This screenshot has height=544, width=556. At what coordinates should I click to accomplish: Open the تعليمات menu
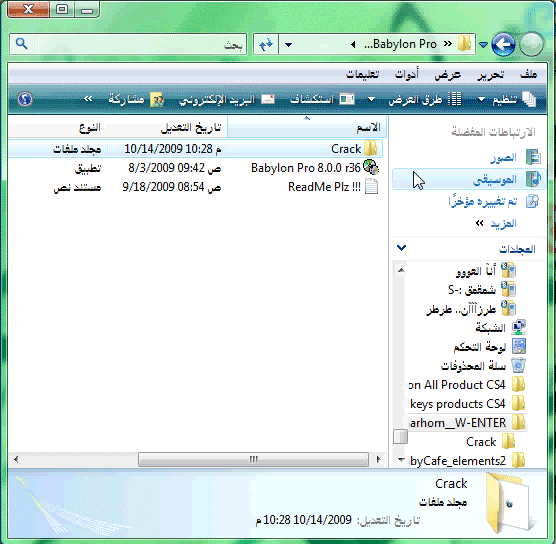(x=363, y=74)
